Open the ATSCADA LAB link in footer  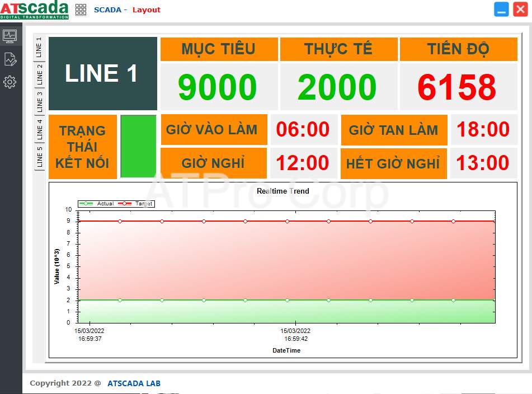pyautogui.click(x=134, y=383)
